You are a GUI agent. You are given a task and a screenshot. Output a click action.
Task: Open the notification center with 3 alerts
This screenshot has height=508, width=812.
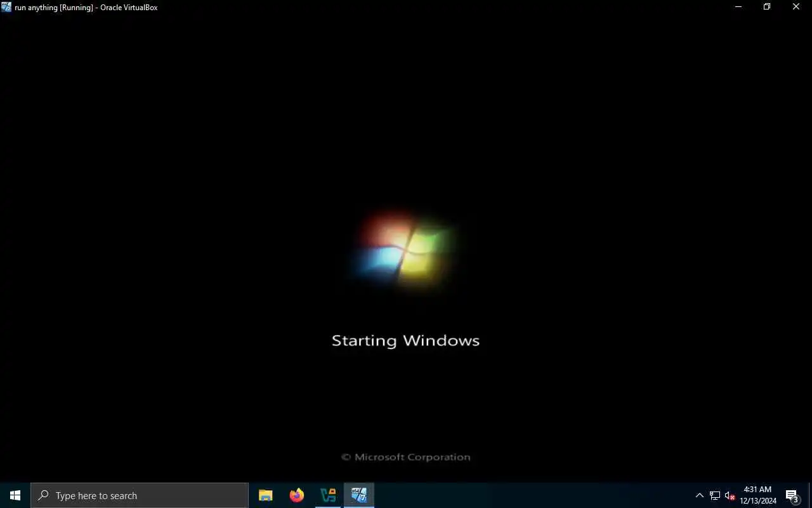tap(792, 495)
